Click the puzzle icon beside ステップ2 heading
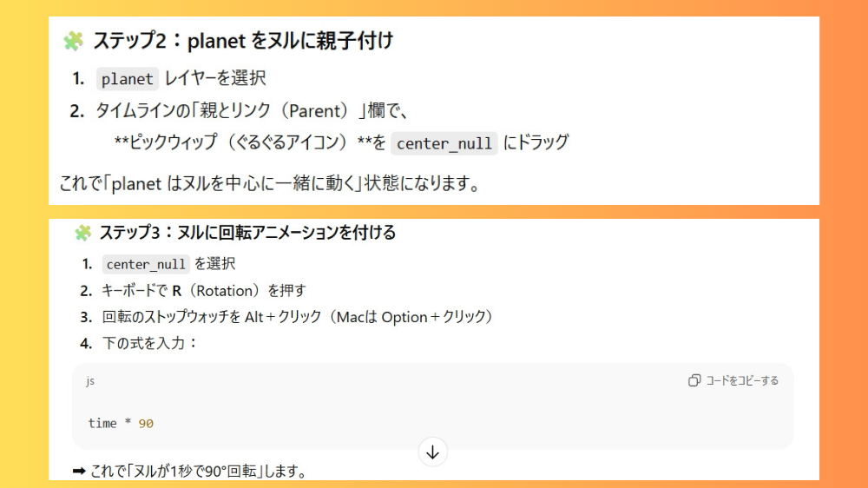868x488 pixels. [73, 41]
